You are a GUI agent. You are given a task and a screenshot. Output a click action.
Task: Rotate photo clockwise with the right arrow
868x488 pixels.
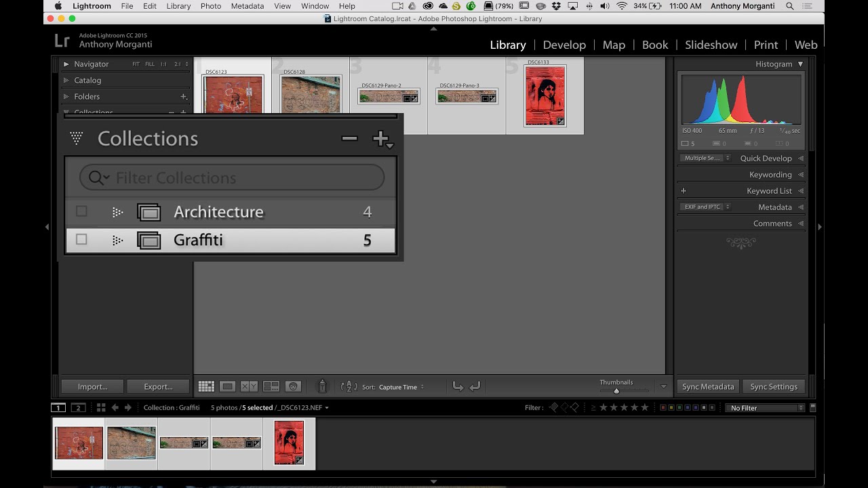coord(475,386)
